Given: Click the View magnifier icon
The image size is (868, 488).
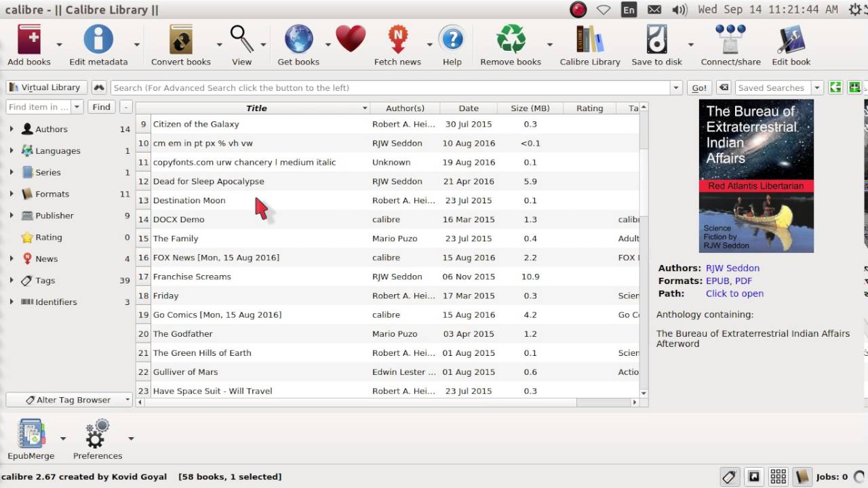Looking at the screenshot, I should coord(241,39).
